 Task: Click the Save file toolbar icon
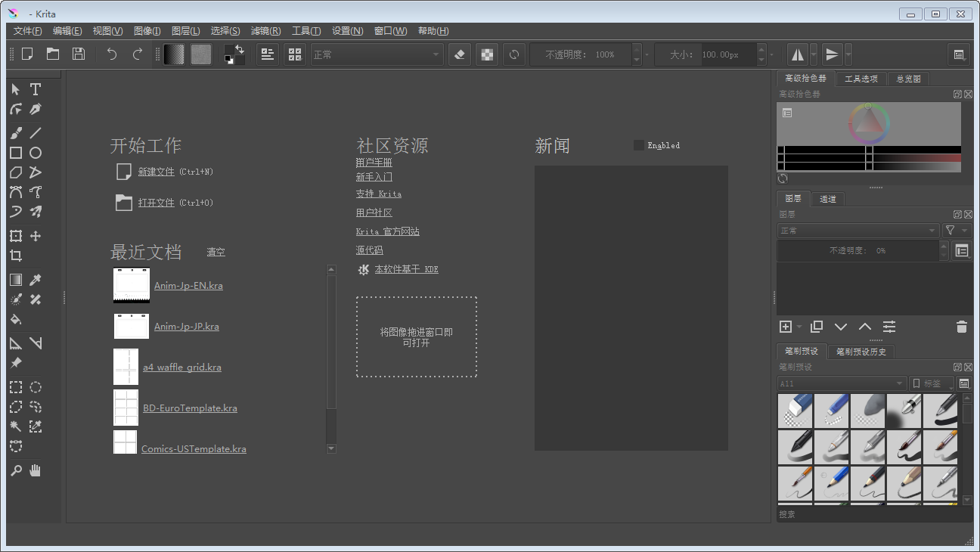click(78, 54)
